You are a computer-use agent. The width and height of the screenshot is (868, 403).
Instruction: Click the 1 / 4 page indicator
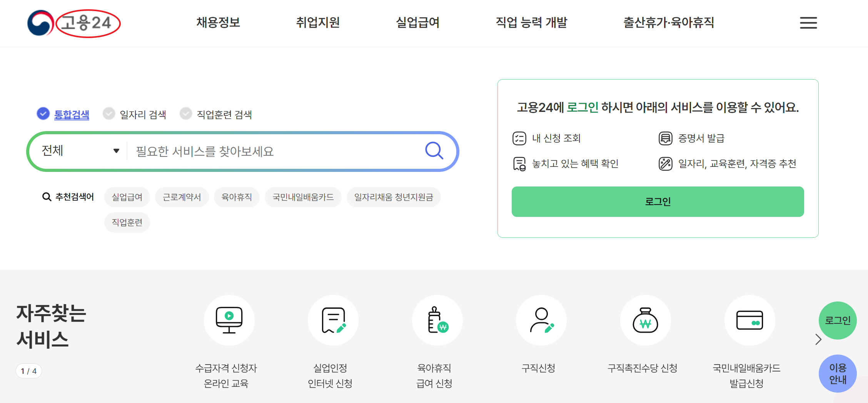click(x=29, y=371)
